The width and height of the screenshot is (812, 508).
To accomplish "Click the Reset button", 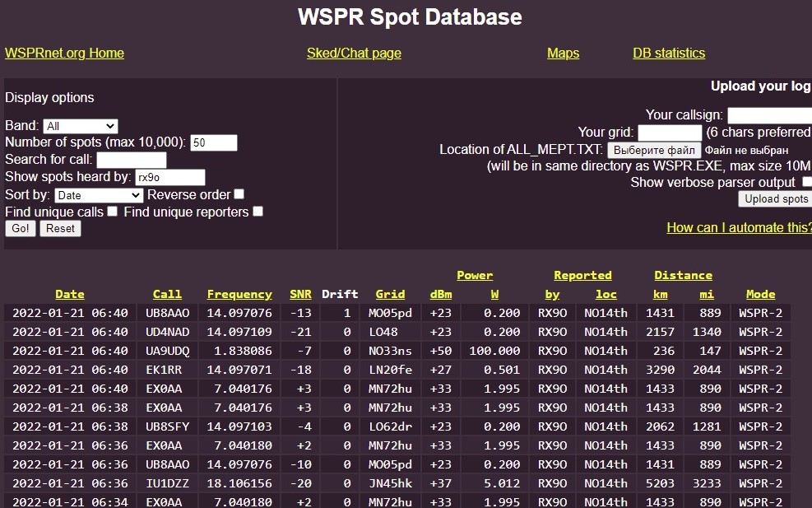I will 60,228.
